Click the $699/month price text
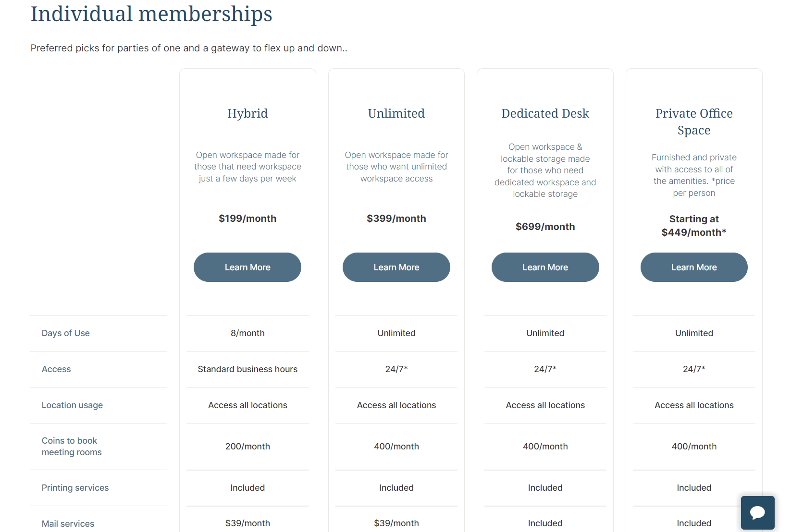Screen dimensions: 791x532 (545, 227)
